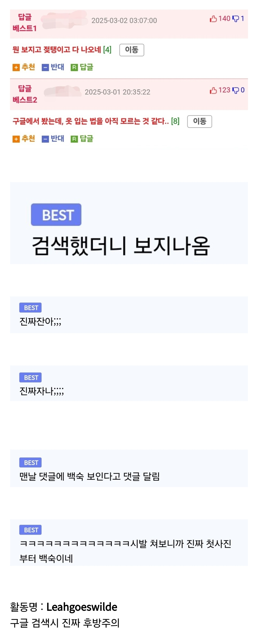This screenshot has height=644, width=258.
Task: Click the thumbs-down icon showing 1
Action: 236,19
